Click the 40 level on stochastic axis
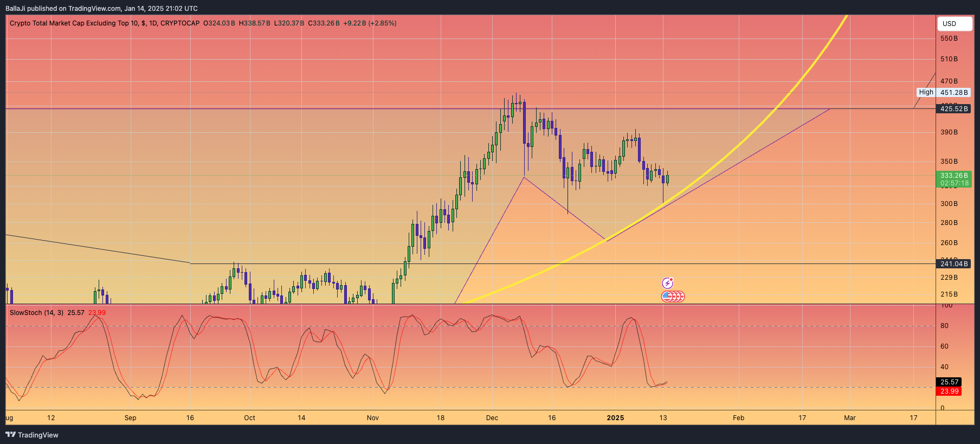Viewport: 980px width, 444px height. tap(945, 367)
